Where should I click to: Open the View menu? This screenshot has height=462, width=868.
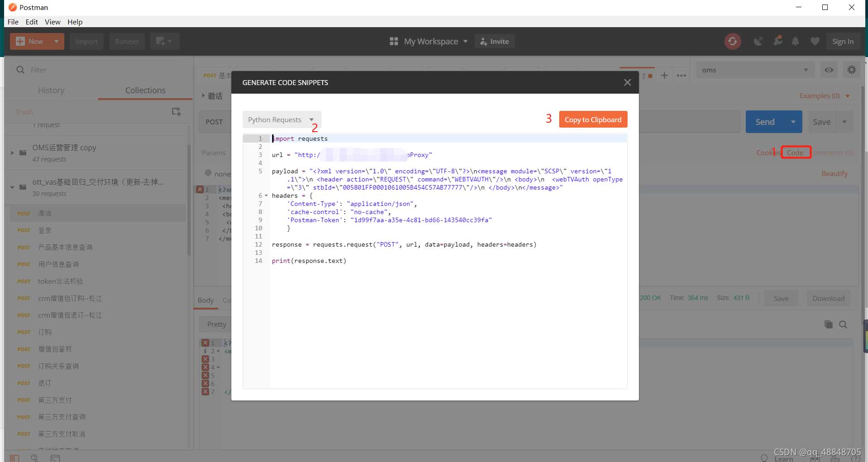click(53, 22)
